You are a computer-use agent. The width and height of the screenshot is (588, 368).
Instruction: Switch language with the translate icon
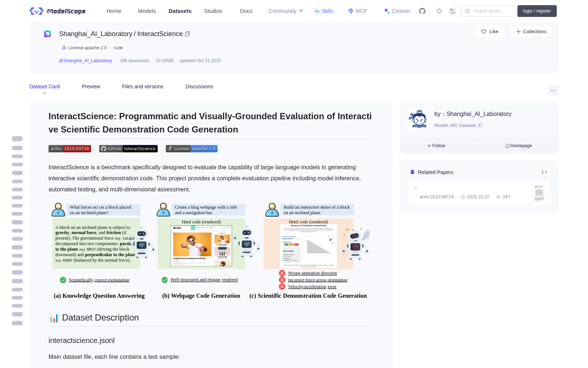[452, 11]
